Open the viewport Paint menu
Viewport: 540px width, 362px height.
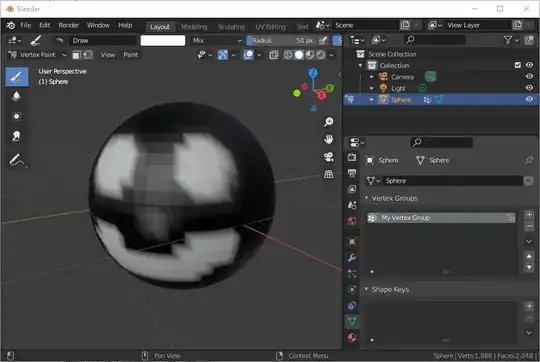pos(131,55)
